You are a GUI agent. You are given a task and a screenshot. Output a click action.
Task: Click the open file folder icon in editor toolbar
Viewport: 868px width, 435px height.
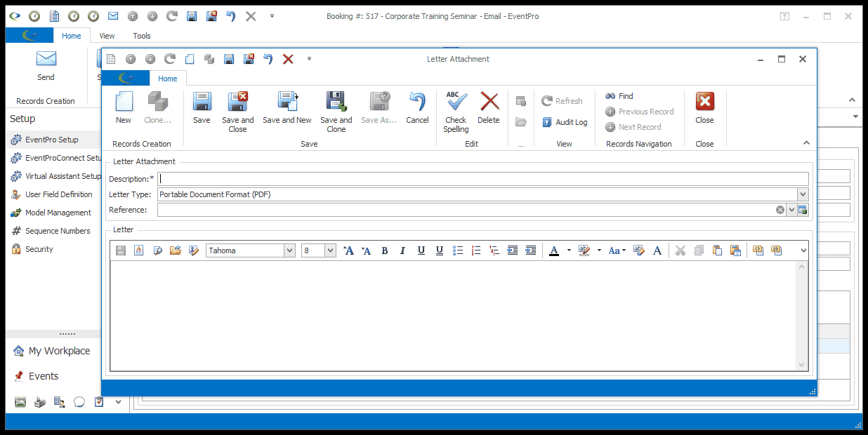pos(176,250)
